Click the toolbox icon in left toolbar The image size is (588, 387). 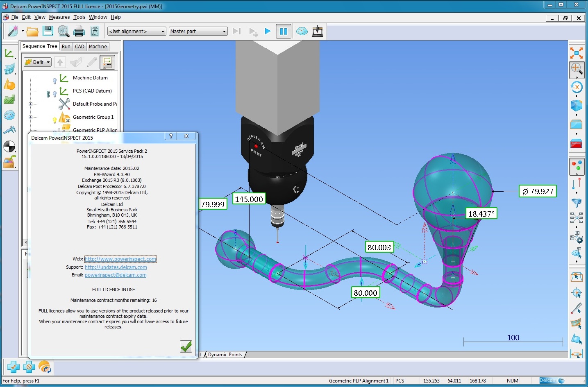pos(9,162)
